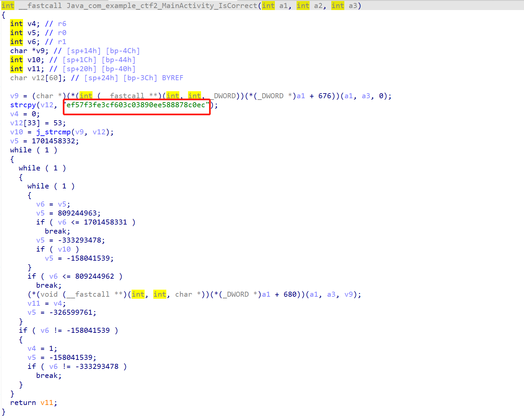
Task: Click the v11 = v4 assignment
Action: (x=47, y=303)
